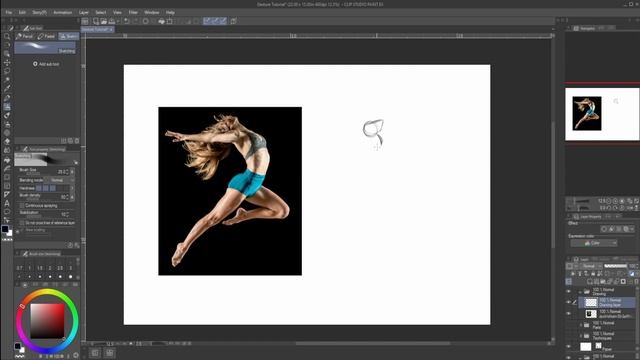This screenshot has width=640, height=360.
Task: Switch to Pencil sub tool tab
Action: click(x=25, y=36)
